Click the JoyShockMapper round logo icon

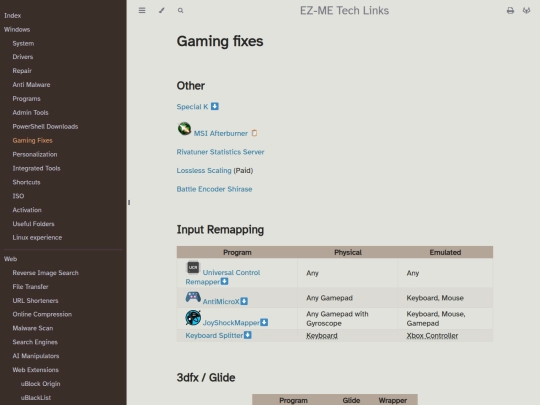[193, 318]
